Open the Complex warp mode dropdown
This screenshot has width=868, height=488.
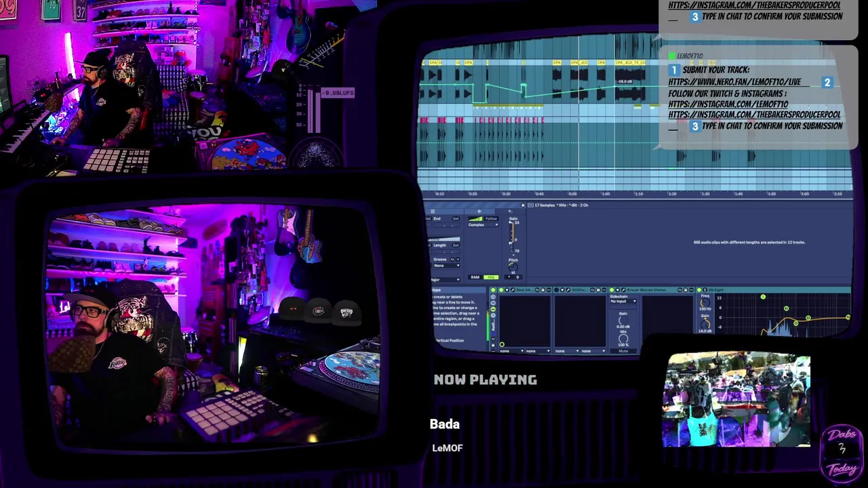tap(483, 225)
